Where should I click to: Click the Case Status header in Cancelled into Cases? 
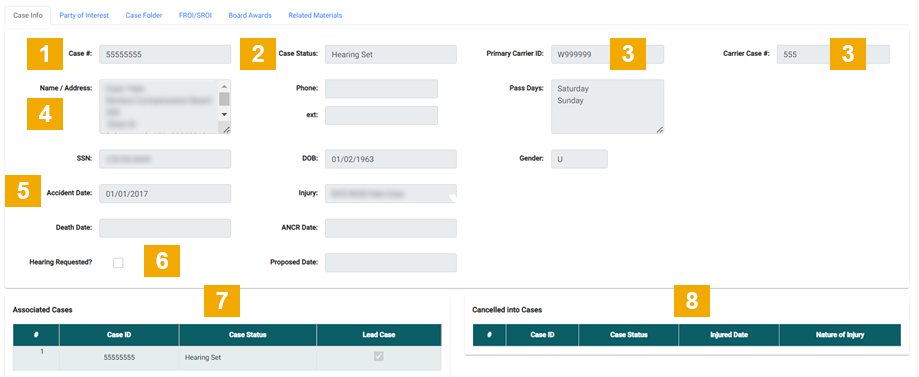tap(628, 335)
